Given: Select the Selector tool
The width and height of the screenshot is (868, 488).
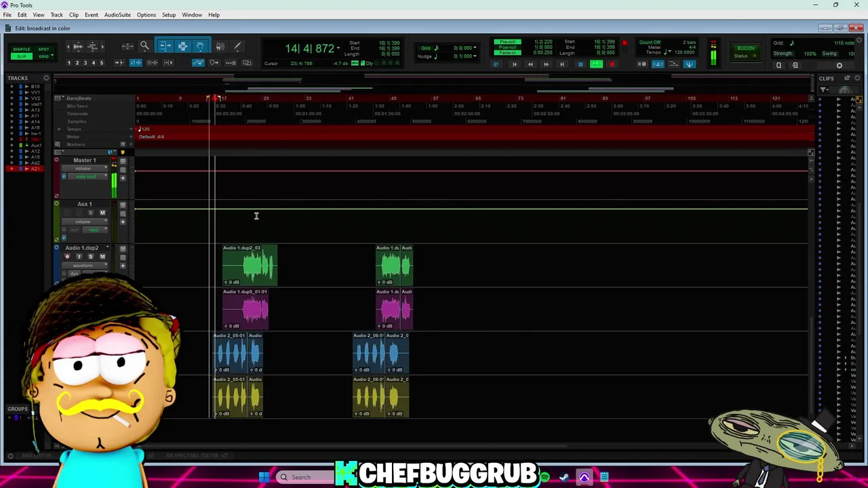Looking at the screenshot, I should (182, 46).
